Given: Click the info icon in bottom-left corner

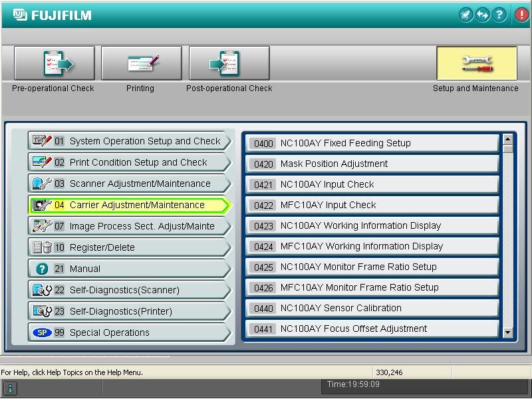Looking at the screenshot, I should [10, 388].
